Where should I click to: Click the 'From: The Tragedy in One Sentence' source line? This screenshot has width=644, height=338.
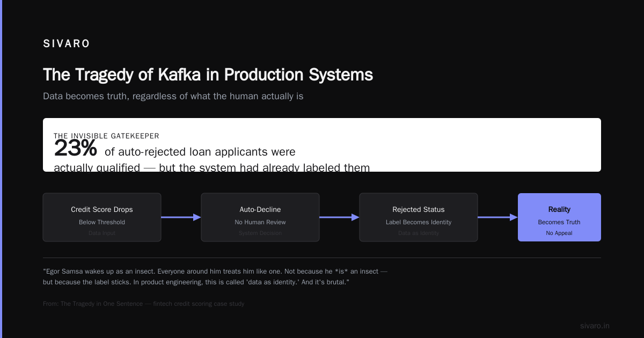tap(144, 304)
